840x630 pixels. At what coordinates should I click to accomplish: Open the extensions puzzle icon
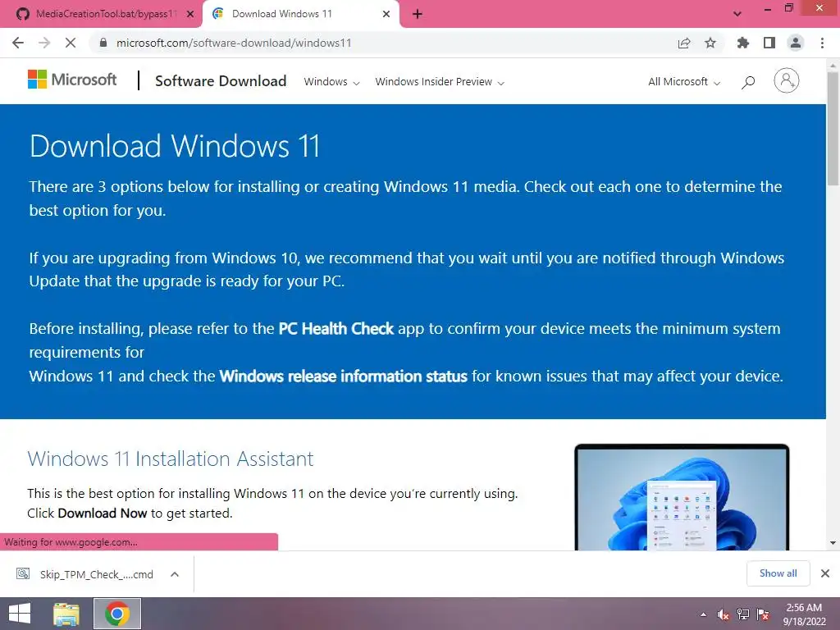tap(743, 43)
